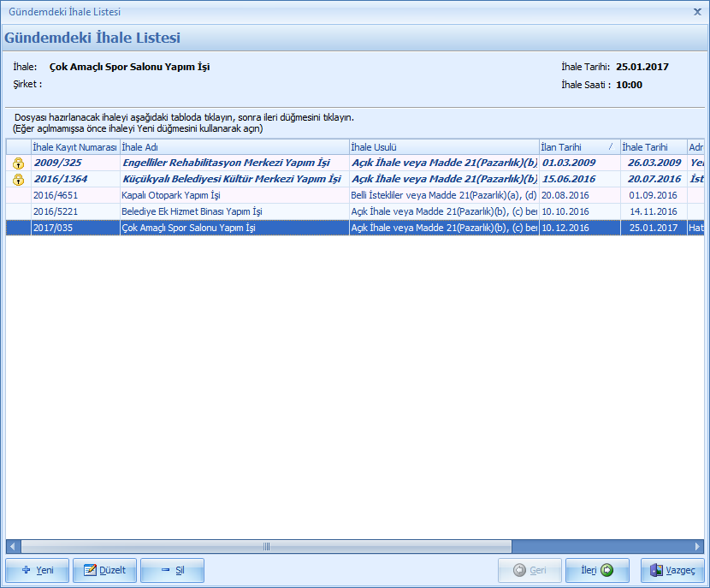
Task: Select the Kapalı Otopark Yapım İşi row
Action: 233,195
